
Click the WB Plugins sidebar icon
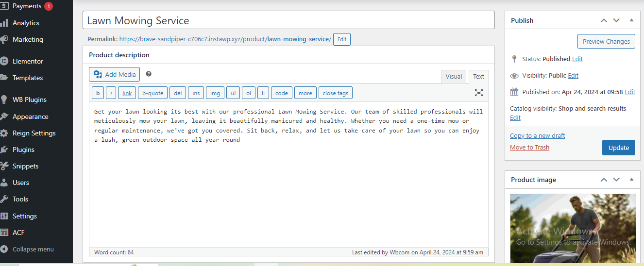click(x=4, y=100)
